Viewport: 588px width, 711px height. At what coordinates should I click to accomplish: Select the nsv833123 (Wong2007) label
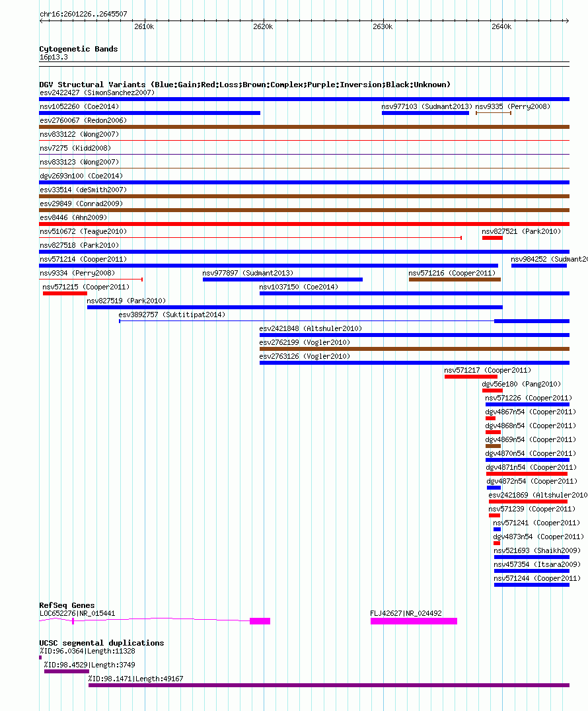79,162
